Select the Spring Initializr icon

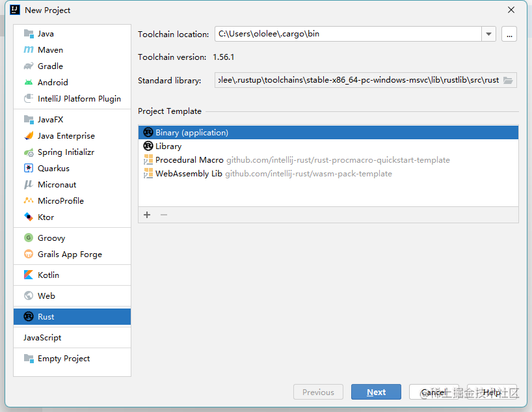[29, 152]
